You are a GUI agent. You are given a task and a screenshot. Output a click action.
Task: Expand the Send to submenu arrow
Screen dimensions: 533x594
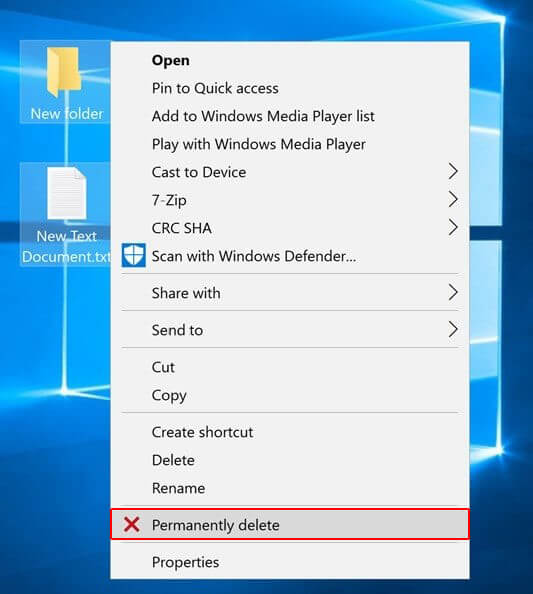[x=453, y=330]
